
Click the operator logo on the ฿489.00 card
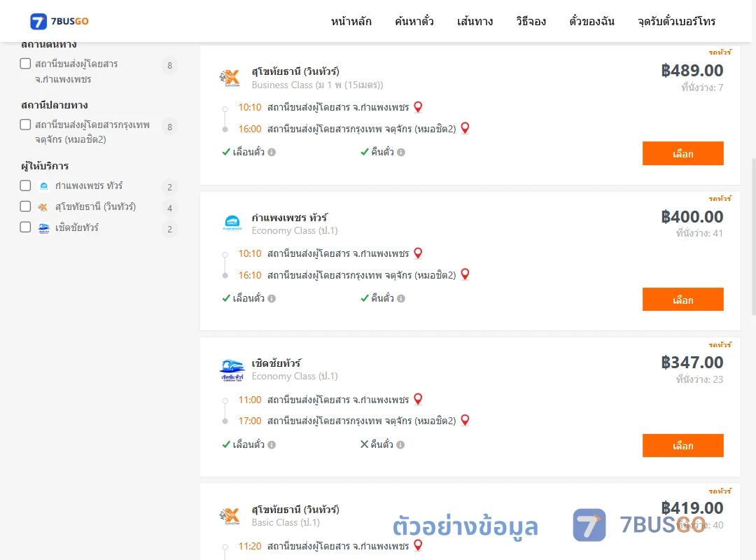[x=230, y=78]
